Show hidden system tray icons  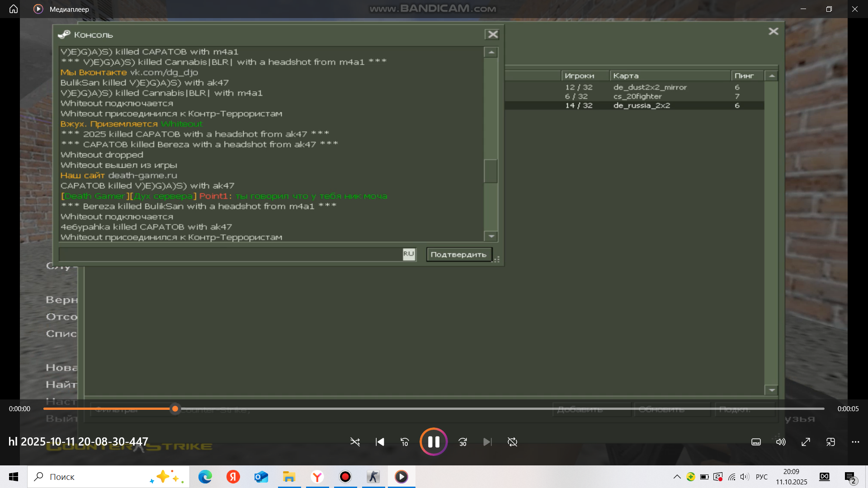tap(677, 477)
